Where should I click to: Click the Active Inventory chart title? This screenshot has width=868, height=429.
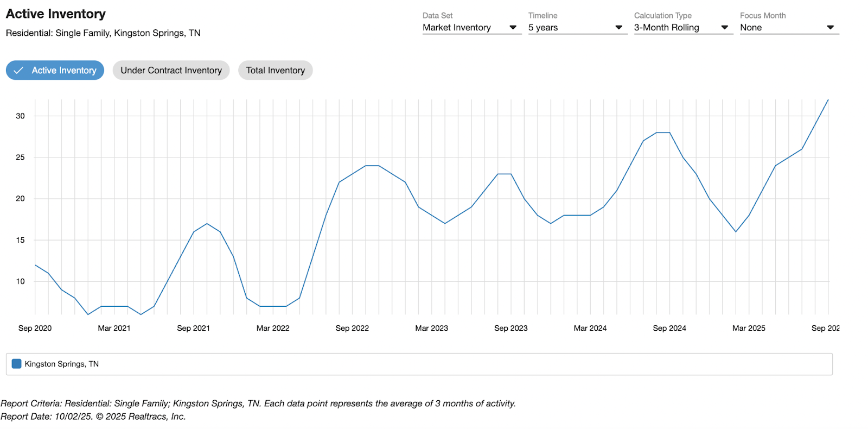56,14
